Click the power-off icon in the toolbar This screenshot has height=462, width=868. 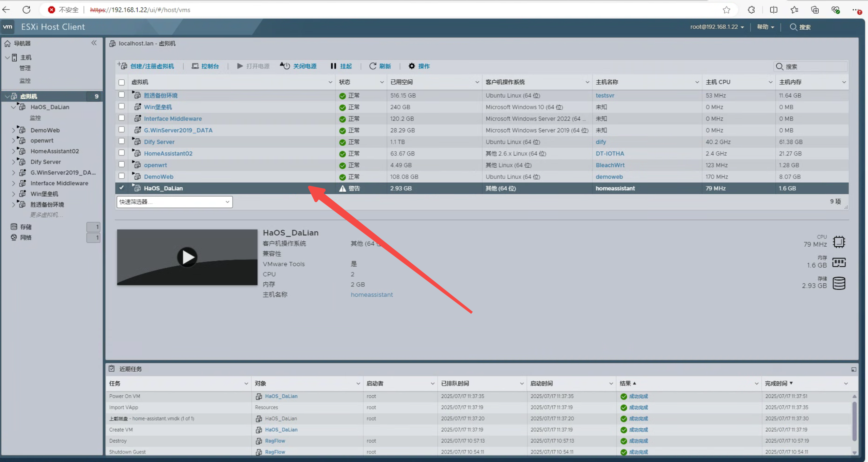click(x=285, y=66)
